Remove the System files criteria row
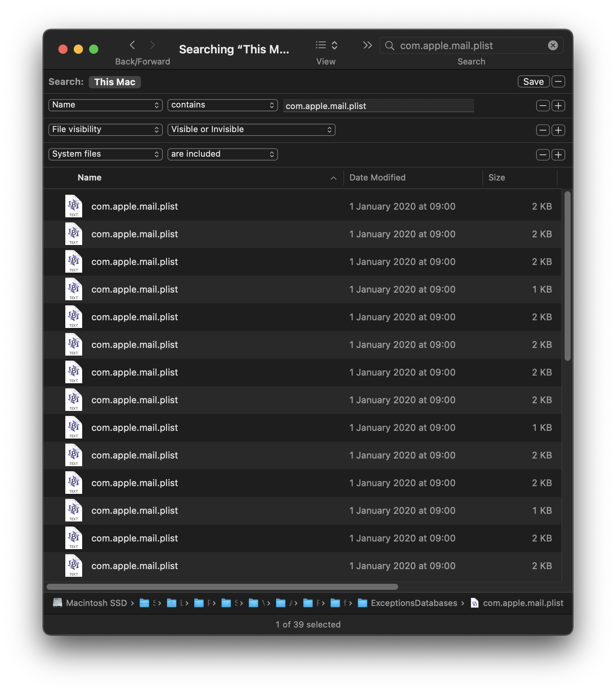The height and width of the screenshot is (692, 616). pos(543,155)
